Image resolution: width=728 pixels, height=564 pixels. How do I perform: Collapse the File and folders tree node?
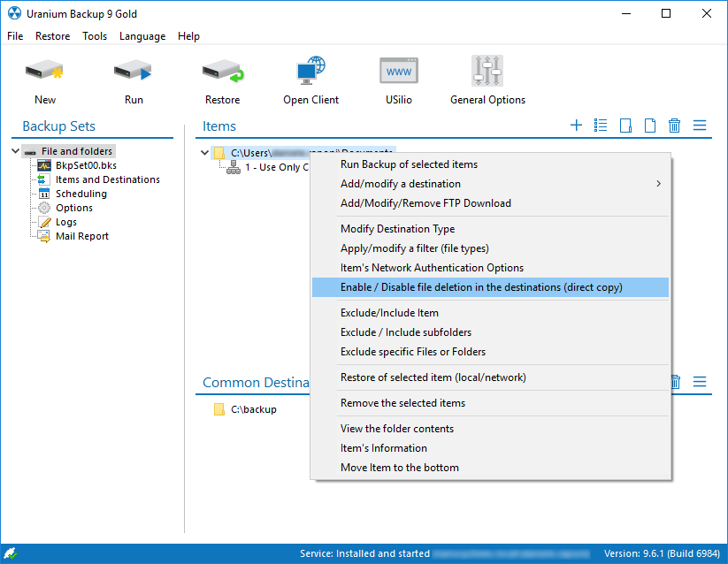click(16, 151)
